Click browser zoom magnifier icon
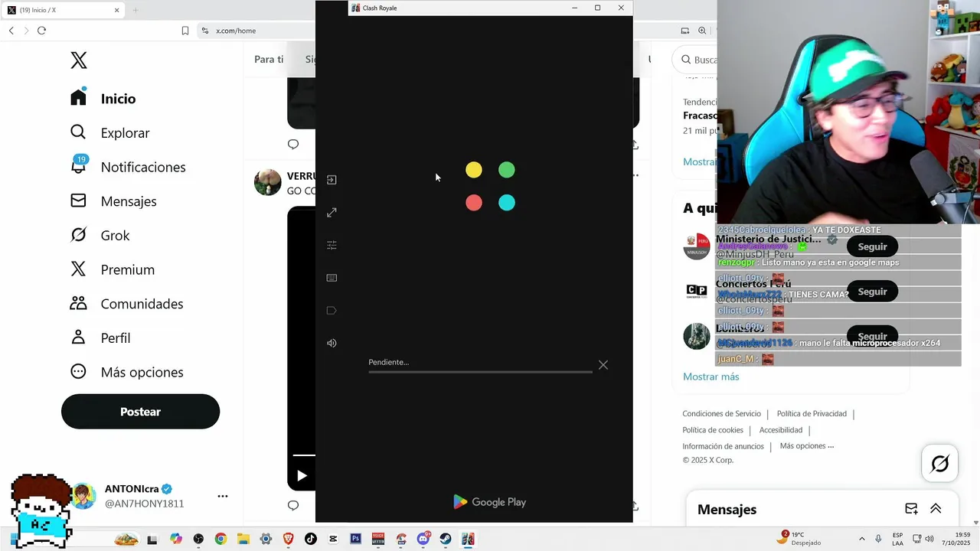 702,31
